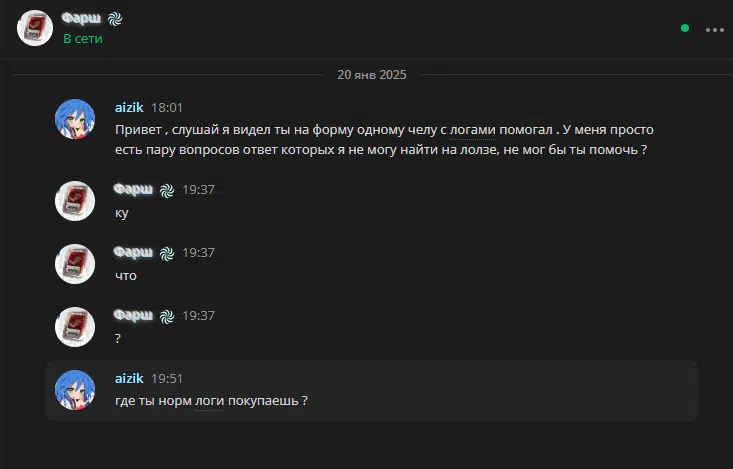Click swirl badge on the "ку" message

click(x=167, y=190)
